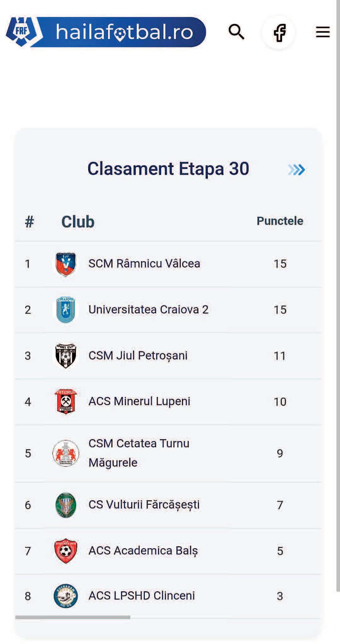This screenshot has width=340, height=644.
Task: Click CSM Cetatea Turnu Măgurele crest
Action: [x=65, y=453]
